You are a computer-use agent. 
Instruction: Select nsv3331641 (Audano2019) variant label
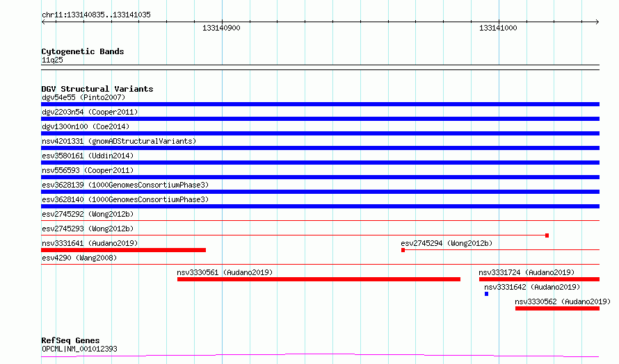pyautogui.click(x=90, y=243)
